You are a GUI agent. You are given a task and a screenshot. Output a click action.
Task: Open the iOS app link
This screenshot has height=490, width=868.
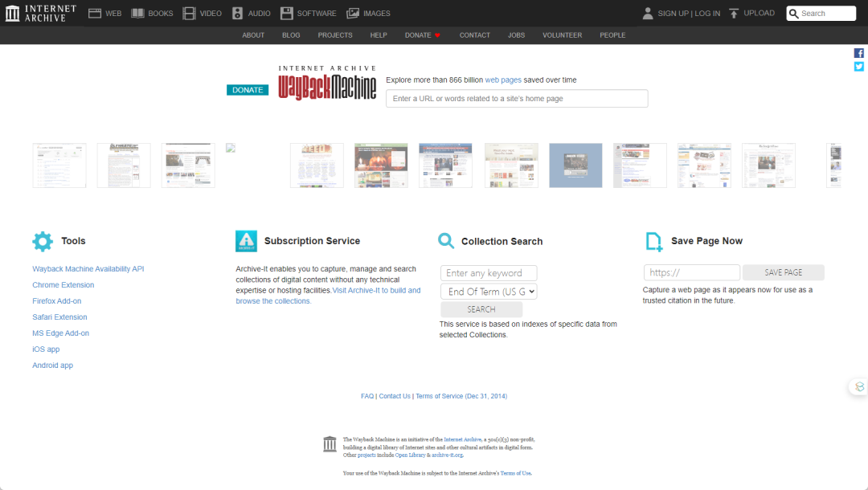tap(46, 349)
